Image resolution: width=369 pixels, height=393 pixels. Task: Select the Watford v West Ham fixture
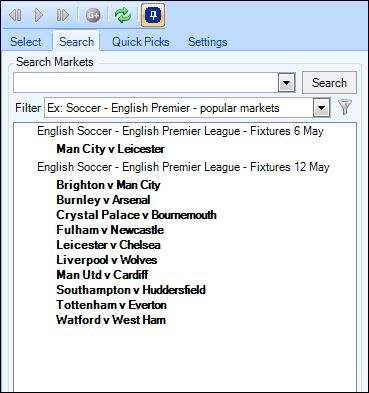(111, 320)
